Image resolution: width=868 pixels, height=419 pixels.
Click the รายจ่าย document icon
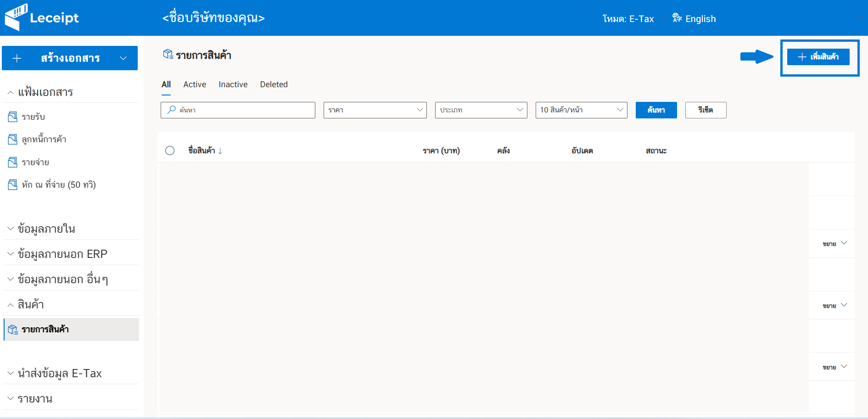tap(13, 162)
